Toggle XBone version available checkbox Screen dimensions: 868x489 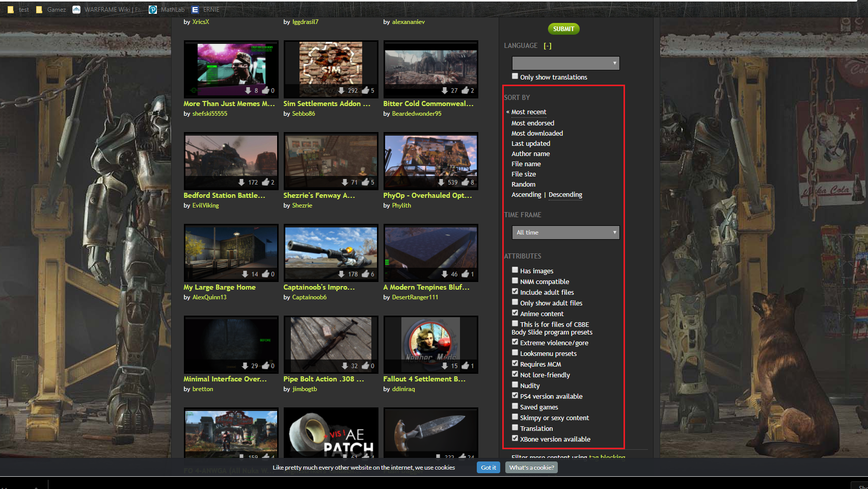515,439
